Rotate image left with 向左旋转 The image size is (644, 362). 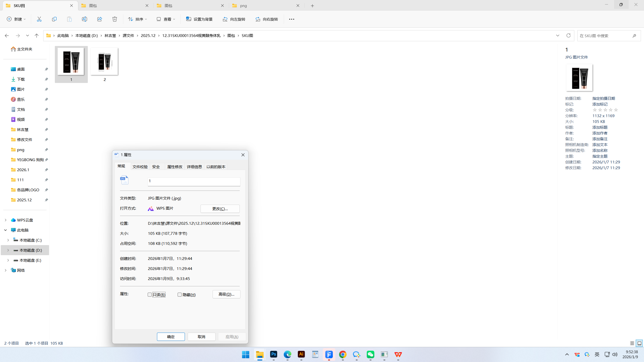coord(234,19)
